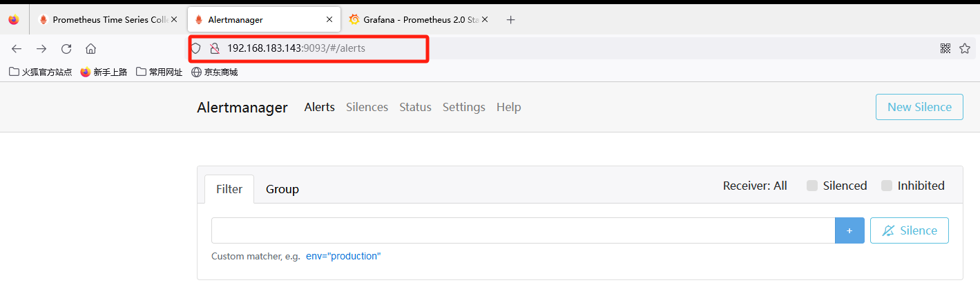Click the filter matcher input field

(523, 230)
